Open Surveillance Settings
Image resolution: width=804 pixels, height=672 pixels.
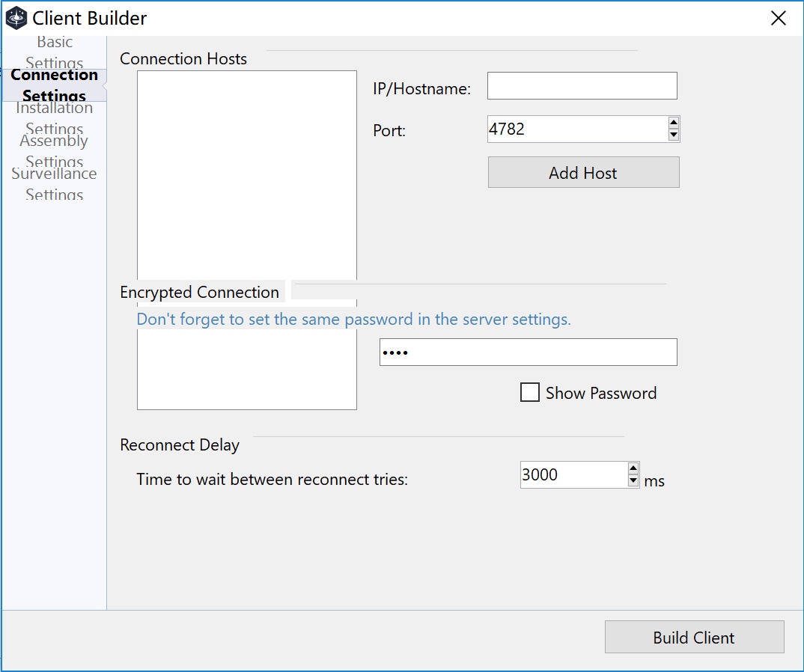click(x=54, y=183)
